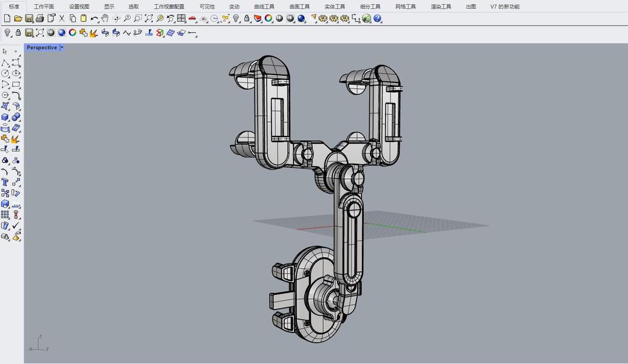
Task: Open the 设置视图 tab
Action: 80,7
